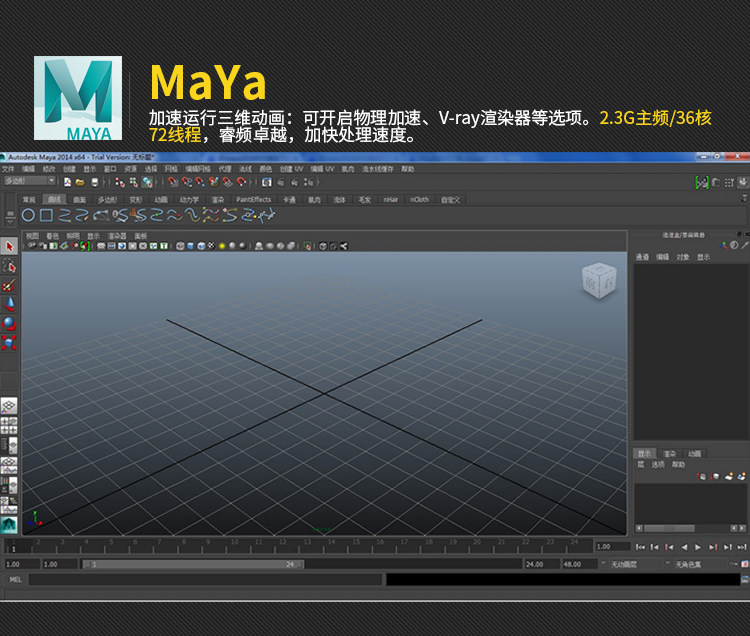
Task: Play backwards button in playback controls
Action: [x=684, y=547]
